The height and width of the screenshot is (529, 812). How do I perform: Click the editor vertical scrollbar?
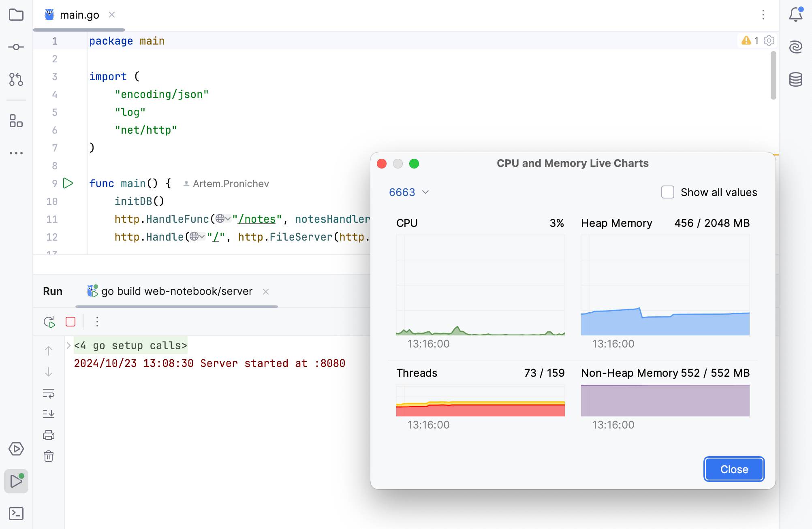click(x=773, y=75)
